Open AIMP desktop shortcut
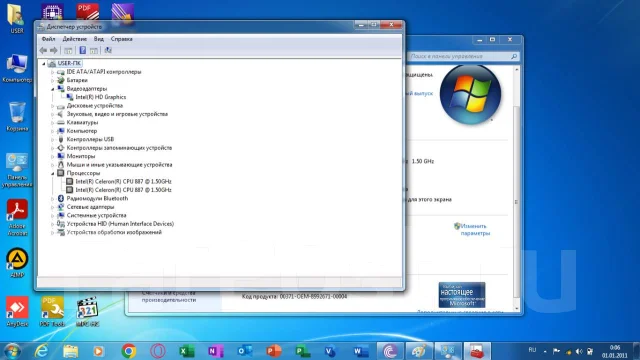The width and height of the screenshot is (640, 360). pos(17,263)
